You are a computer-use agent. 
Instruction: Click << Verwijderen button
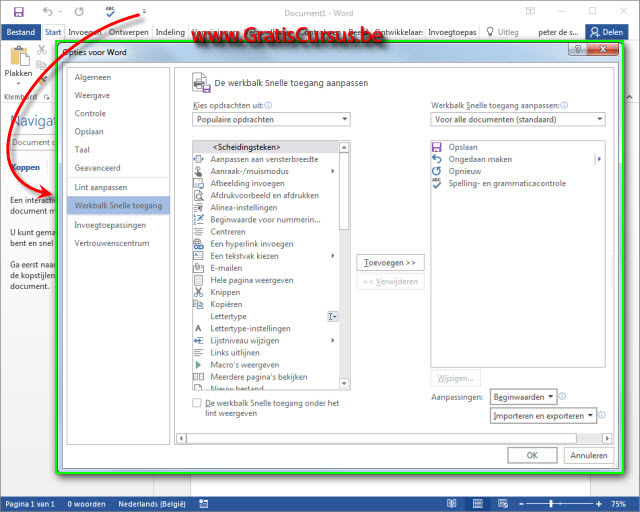click(390, 281)
